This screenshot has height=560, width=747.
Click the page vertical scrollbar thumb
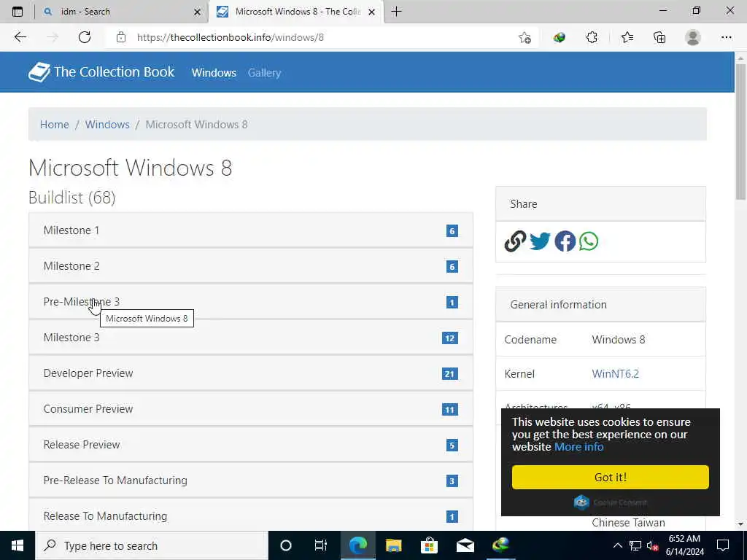[x=741, y=132]
